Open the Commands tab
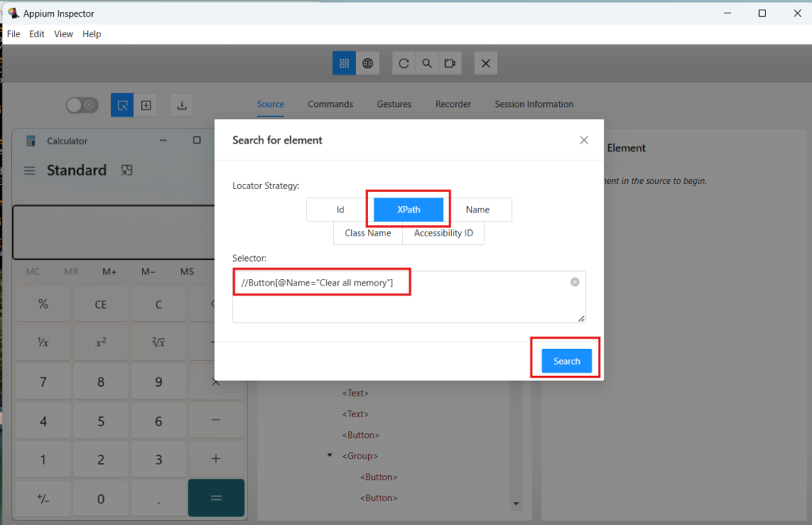This screenshot has width=812, height=525. 330,104
